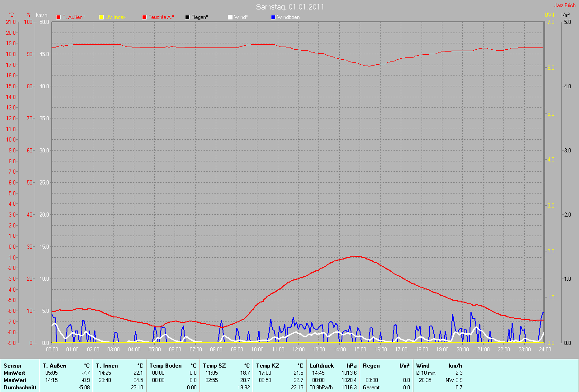Click the 'Luftdruck' column header
The image size is (579, 392).
(322, 366)
